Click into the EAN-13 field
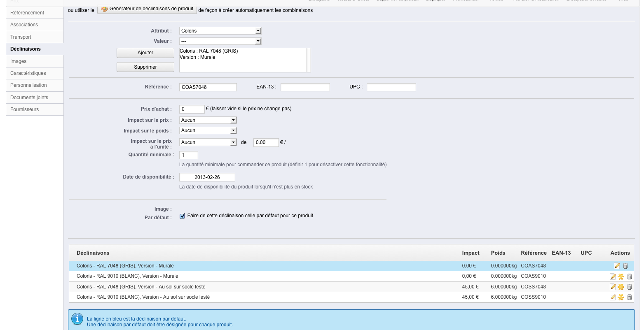 click(x=305, y=87)
